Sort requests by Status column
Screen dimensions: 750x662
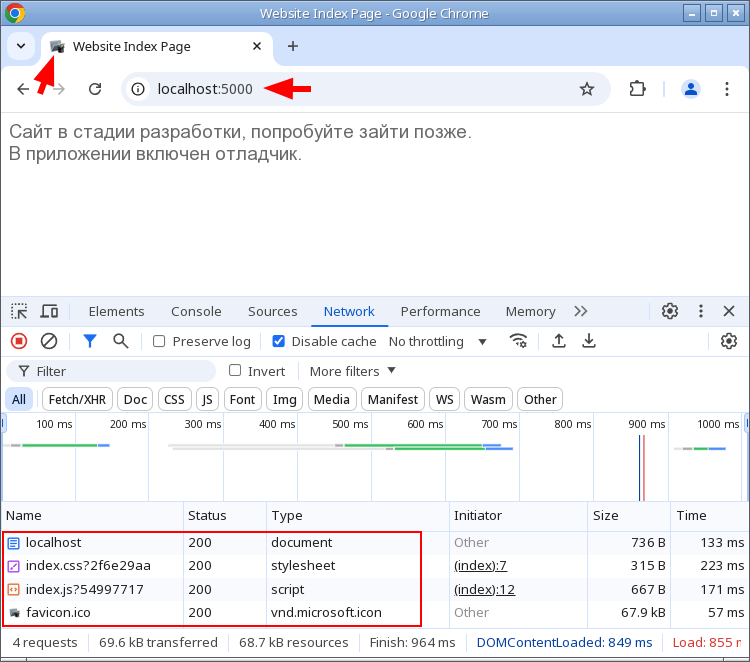pos(225,516)
